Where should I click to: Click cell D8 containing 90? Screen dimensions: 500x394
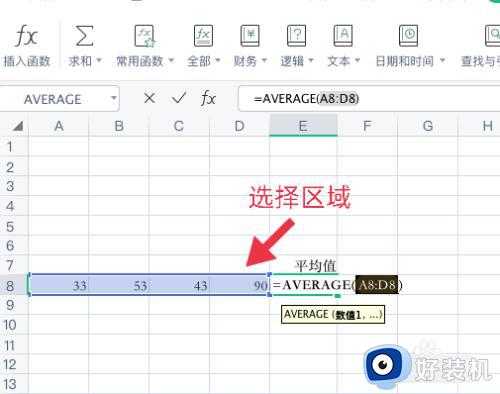pos(239,285)
